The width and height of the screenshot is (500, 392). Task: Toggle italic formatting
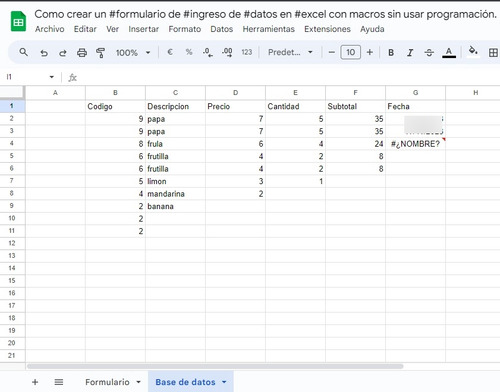(x=410, y=53)
